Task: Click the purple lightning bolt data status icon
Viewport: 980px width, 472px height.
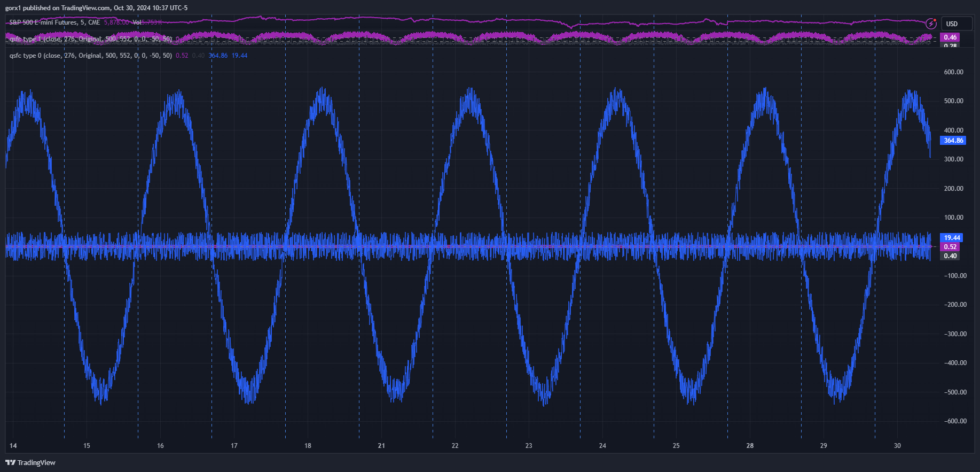Action: tap(931, 24)
